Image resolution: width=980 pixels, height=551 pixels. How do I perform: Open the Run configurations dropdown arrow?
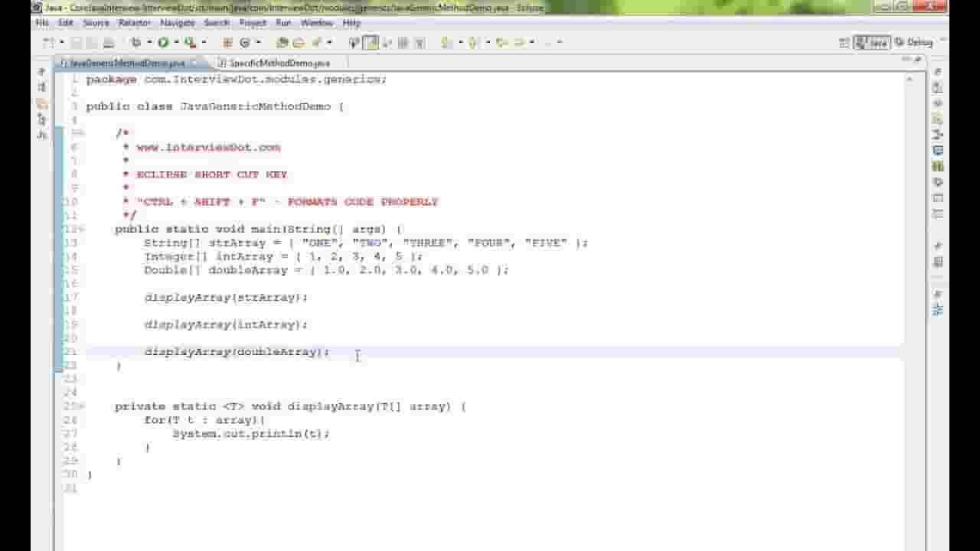point(175,43)
